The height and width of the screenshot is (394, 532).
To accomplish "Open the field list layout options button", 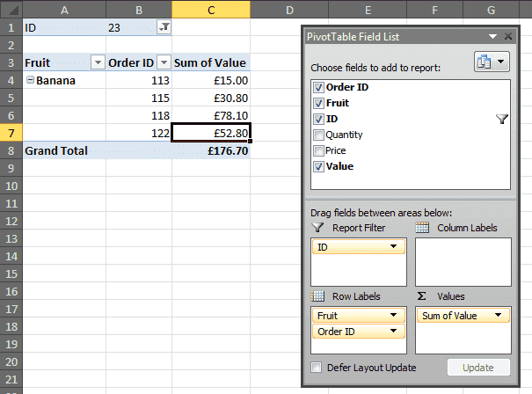I will click(x=491, y=62).
